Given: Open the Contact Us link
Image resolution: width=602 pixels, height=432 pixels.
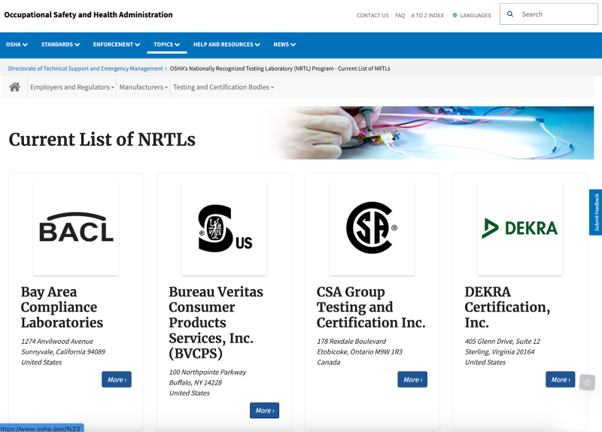Looking at the screenshot, I should tap(372, 15).
